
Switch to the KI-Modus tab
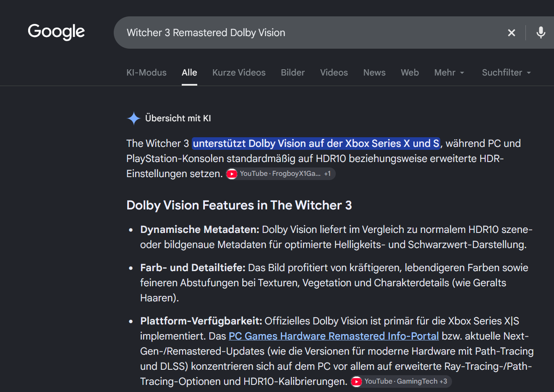(146, 73)
